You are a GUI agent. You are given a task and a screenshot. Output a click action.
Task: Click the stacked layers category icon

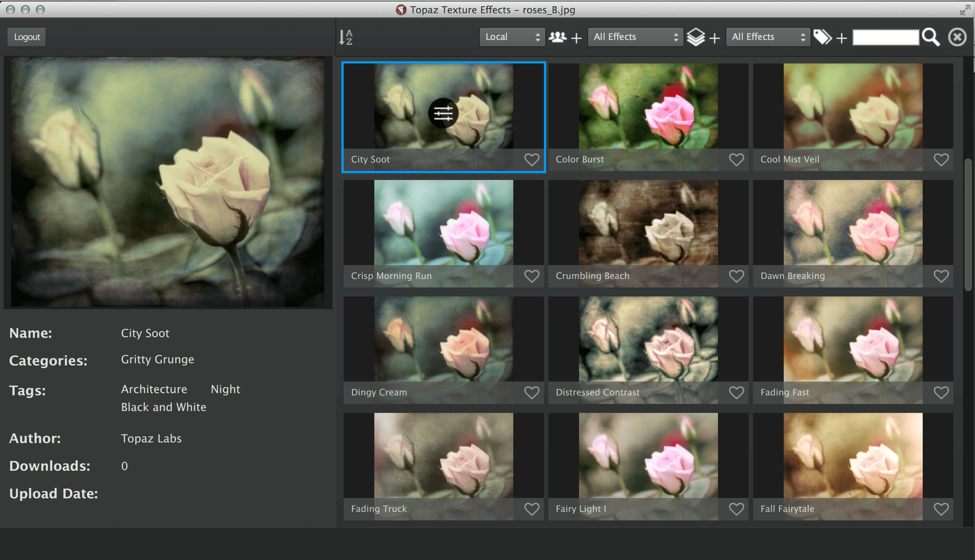(696, 37)
